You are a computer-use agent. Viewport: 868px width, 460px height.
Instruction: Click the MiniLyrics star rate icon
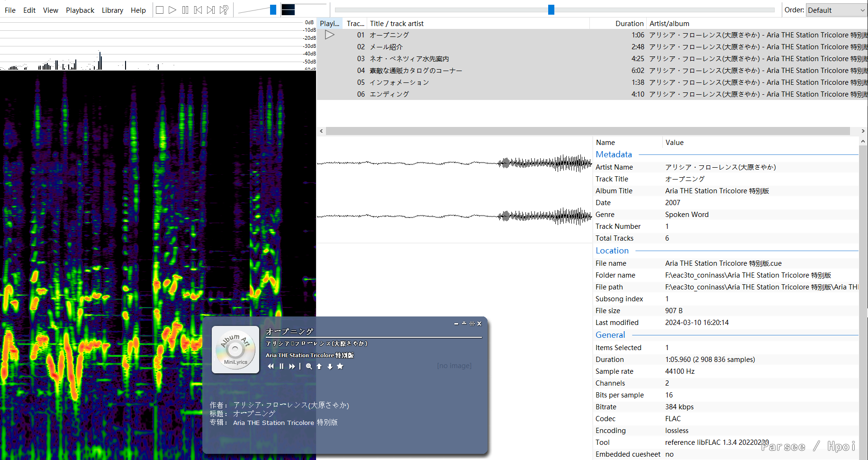point(340,366)
